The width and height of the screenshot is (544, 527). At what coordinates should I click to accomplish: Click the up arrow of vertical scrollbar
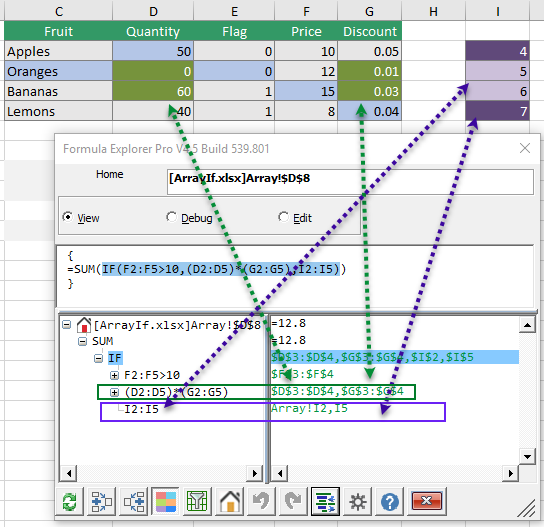click(x=527, y=325)
